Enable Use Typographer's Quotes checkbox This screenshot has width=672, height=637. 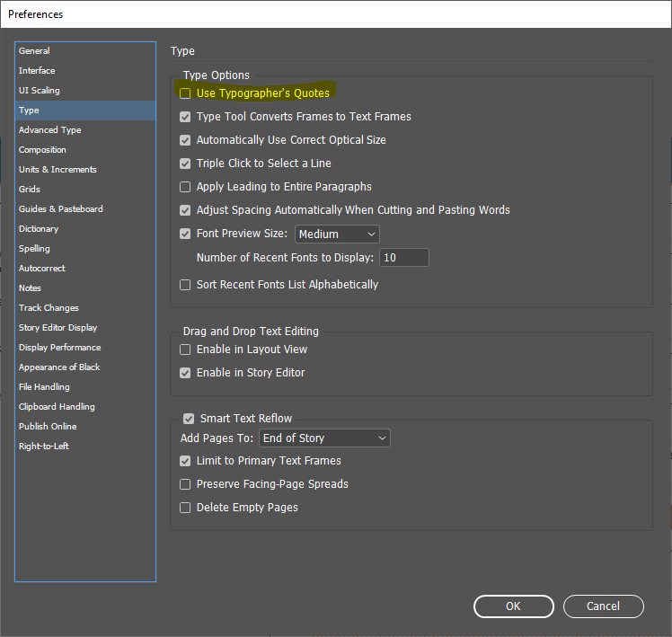[x=185, y=93]
